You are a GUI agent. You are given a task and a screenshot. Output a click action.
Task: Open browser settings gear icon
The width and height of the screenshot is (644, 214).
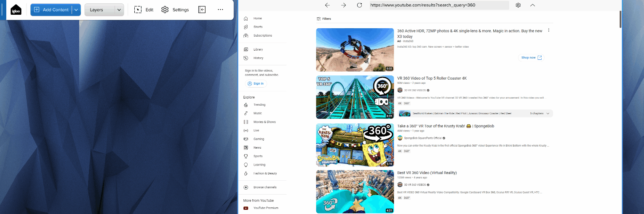(518, 5)
